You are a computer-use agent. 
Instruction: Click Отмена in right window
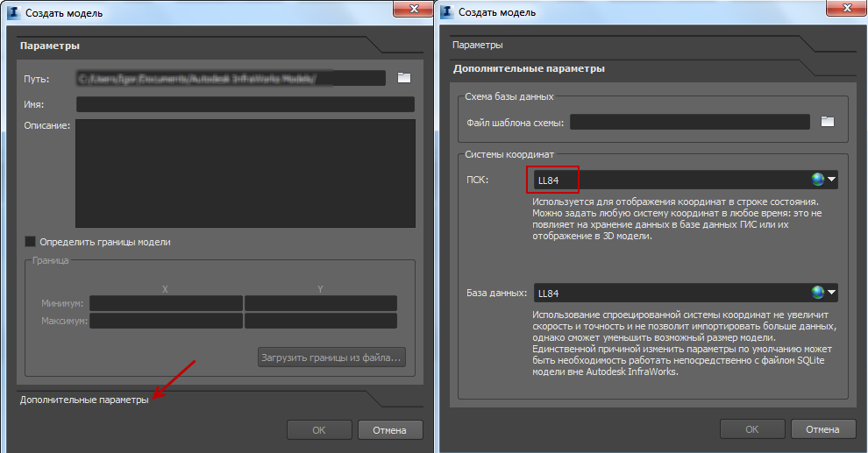click(823, 428)
